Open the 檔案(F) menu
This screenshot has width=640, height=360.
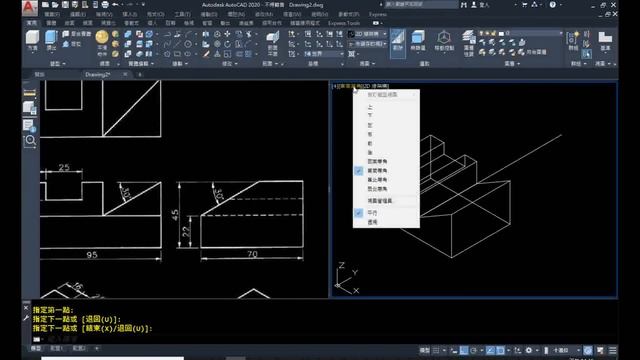[52, 14]
